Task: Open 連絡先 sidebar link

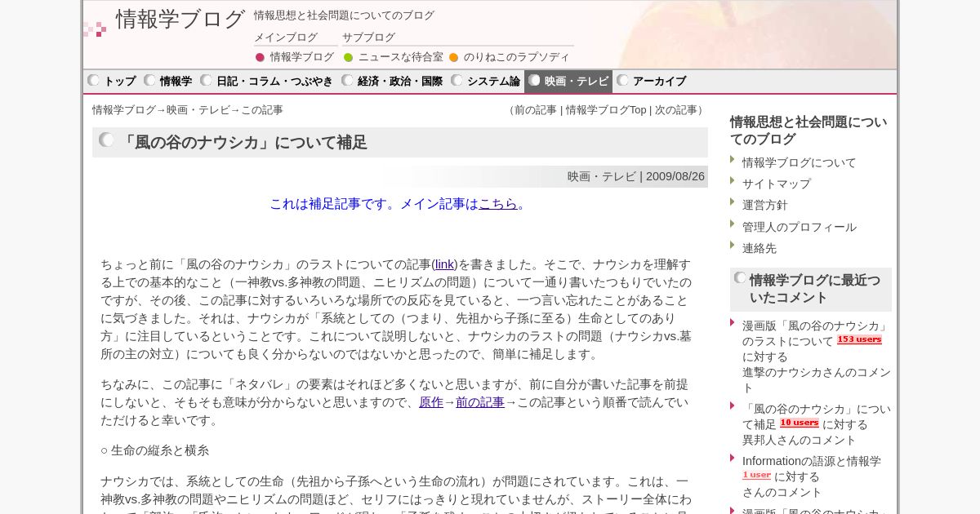Action: click(x=759, y=248)
